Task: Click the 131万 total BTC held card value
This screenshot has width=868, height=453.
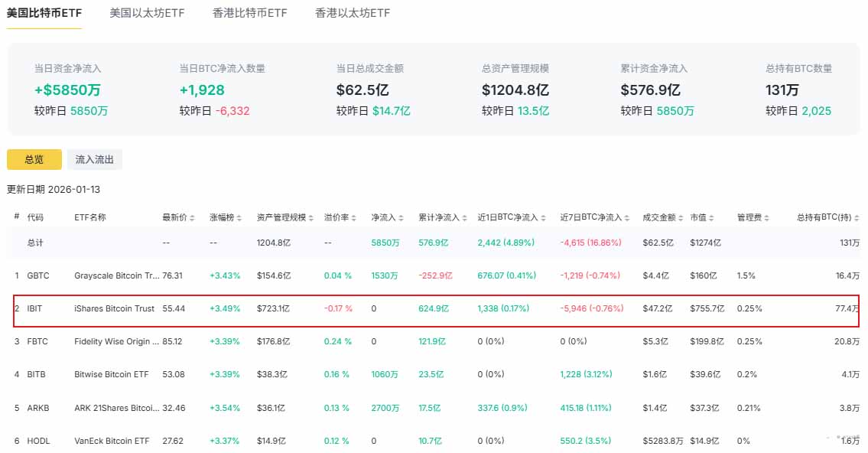Action: pos(782,90)
